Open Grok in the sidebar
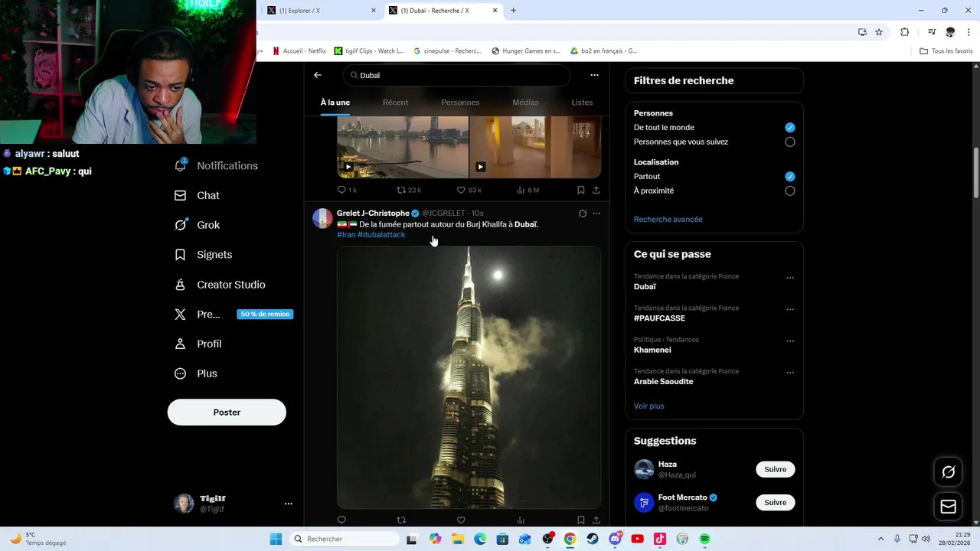This screenshot has width=980, height=551. pyautogui.click(x=197, y=225)
